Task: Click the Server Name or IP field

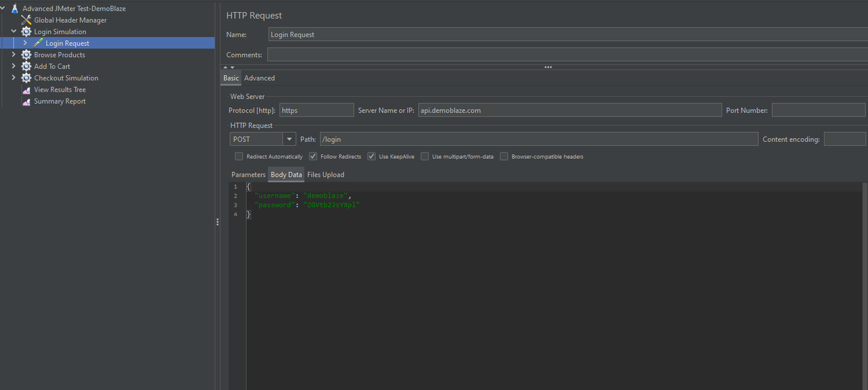Action: pos(570,110)
